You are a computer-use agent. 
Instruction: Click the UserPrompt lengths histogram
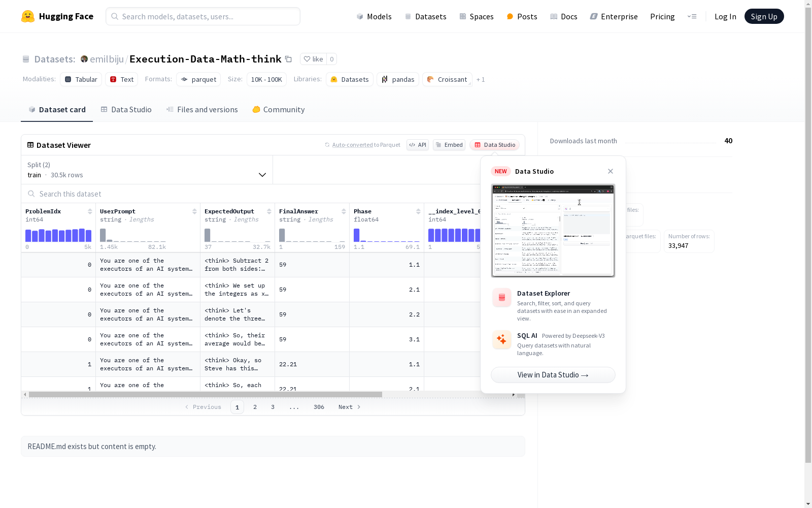pos(133,235)
